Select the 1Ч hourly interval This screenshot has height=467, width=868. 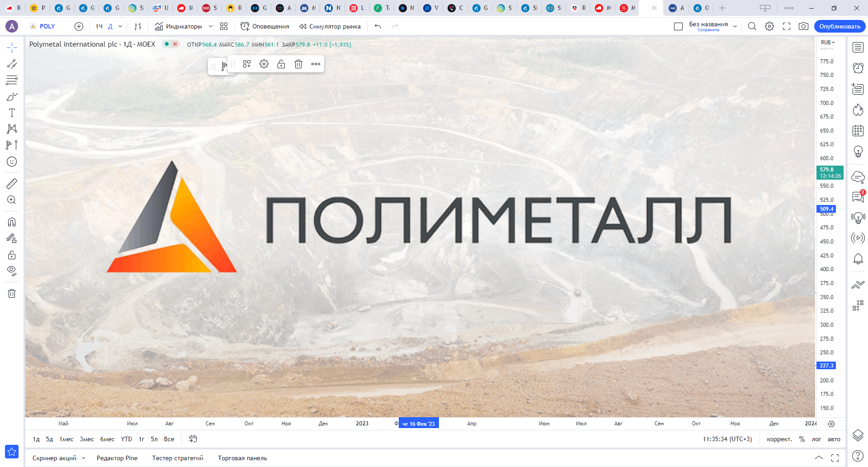click(99, 26)
